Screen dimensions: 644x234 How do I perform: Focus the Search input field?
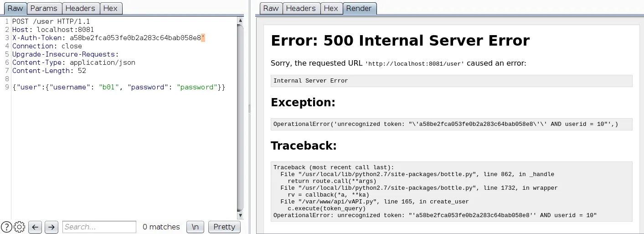pos(99,227)
